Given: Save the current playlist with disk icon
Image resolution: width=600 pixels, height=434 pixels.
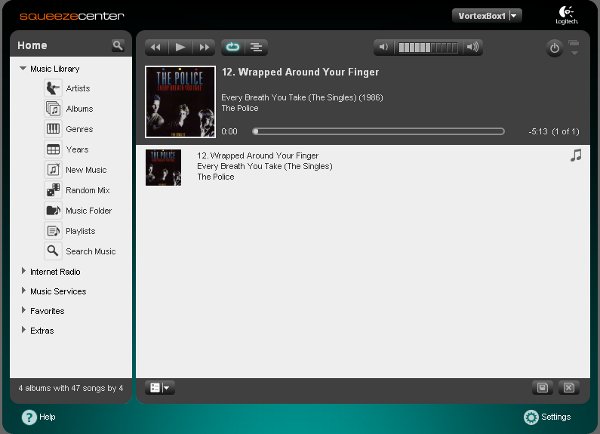Looking at the screenshot, I should coord(542,388).
